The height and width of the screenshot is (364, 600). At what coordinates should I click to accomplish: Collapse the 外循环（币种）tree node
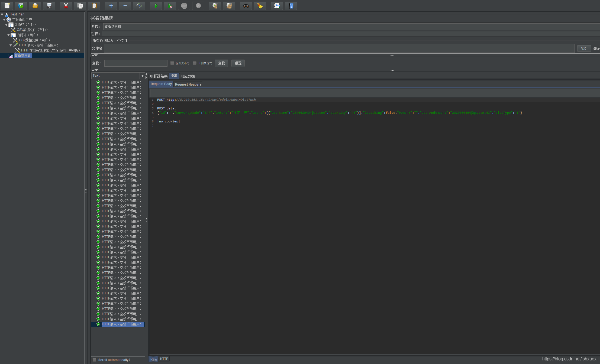(x=6, y=25)
